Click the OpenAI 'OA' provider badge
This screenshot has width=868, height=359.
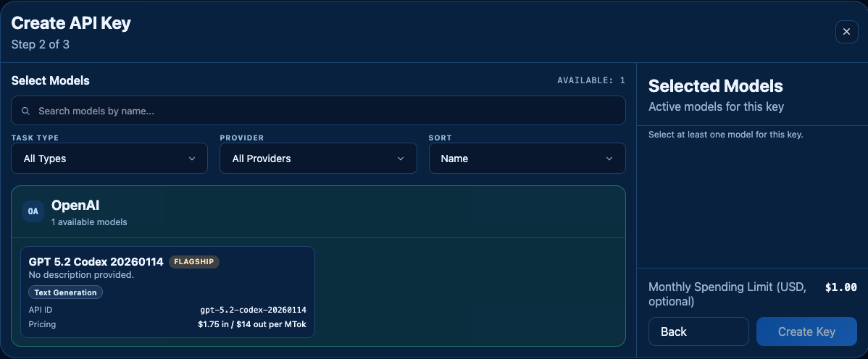coord(33,211)
